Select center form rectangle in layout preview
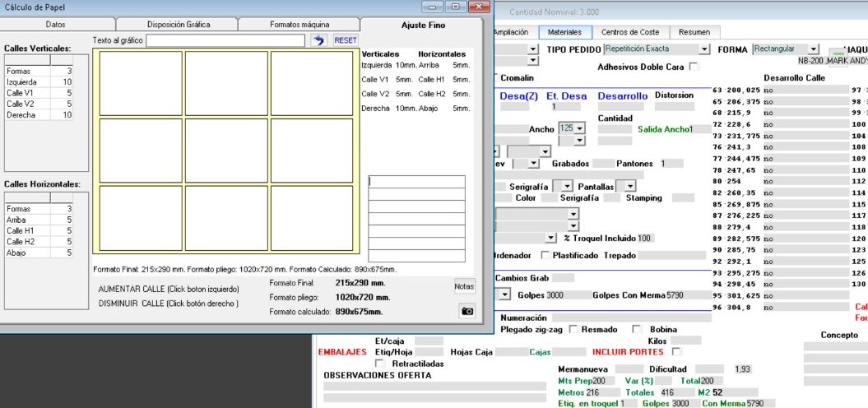This screenshot has width=868, height=408. (x=226, y=151)
